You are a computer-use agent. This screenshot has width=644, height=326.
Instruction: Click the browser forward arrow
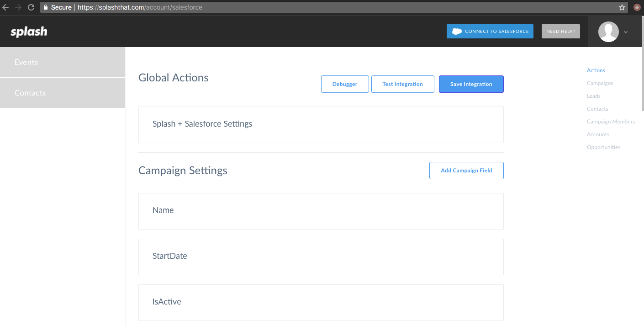coord(18,7)
